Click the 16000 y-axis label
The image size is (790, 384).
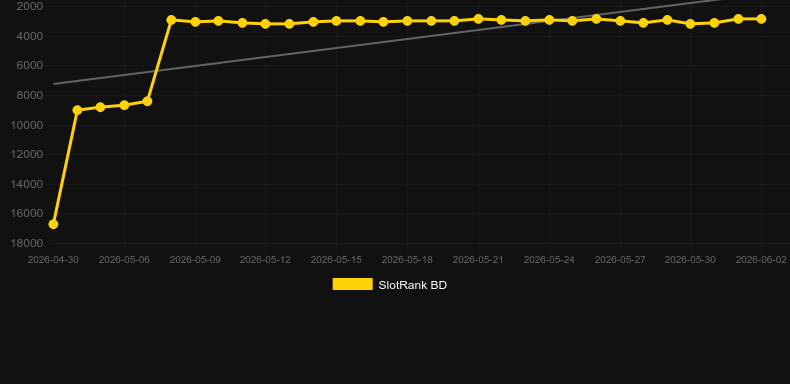pos(27,213)
